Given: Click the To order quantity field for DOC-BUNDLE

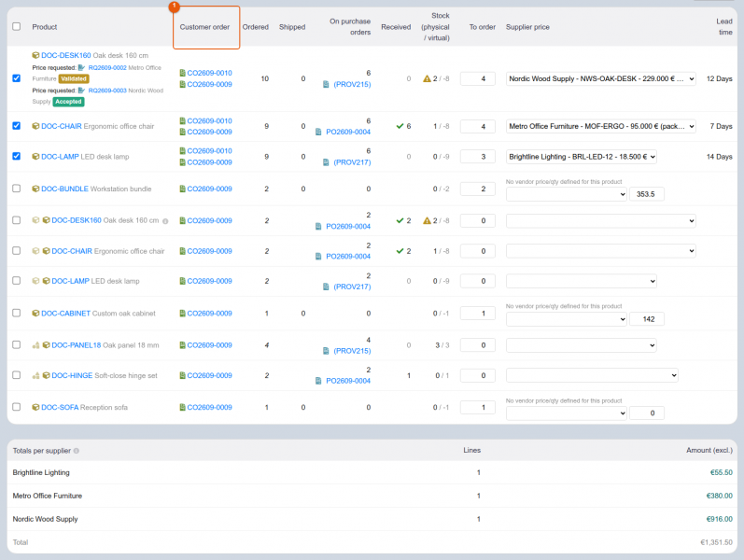Looking at the screenshot, I should point(478,189).
